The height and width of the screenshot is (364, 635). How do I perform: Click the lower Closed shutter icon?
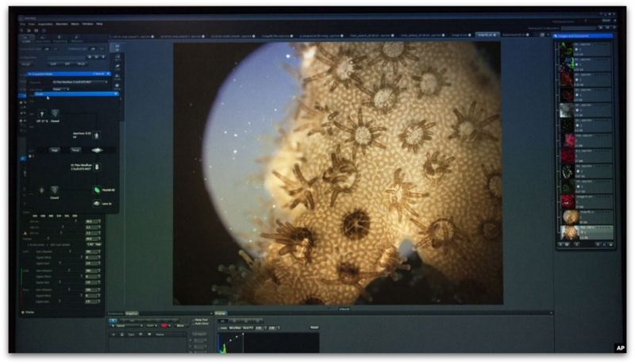pos(55,190)
